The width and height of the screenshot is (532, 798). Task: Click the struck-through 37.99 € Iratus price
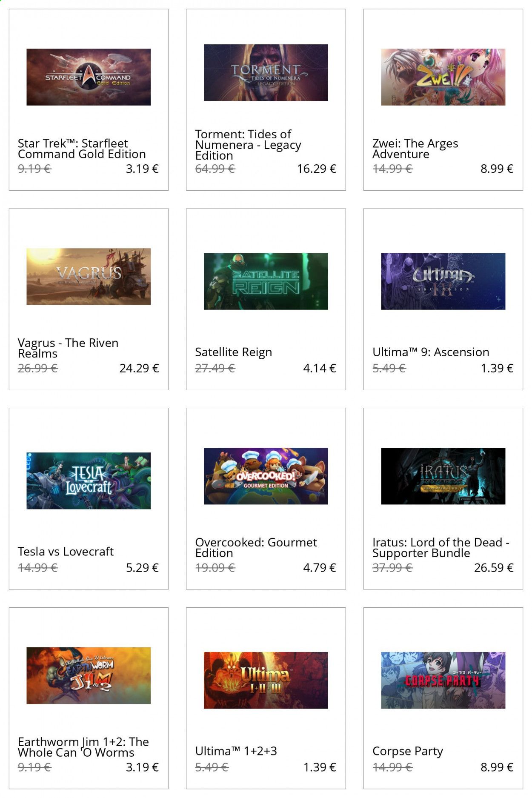(x=392, y=568)
